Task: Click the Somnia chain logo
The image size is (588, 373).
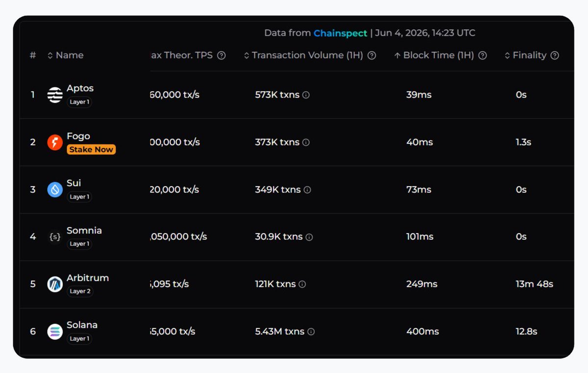Action: tap(55, 237)
